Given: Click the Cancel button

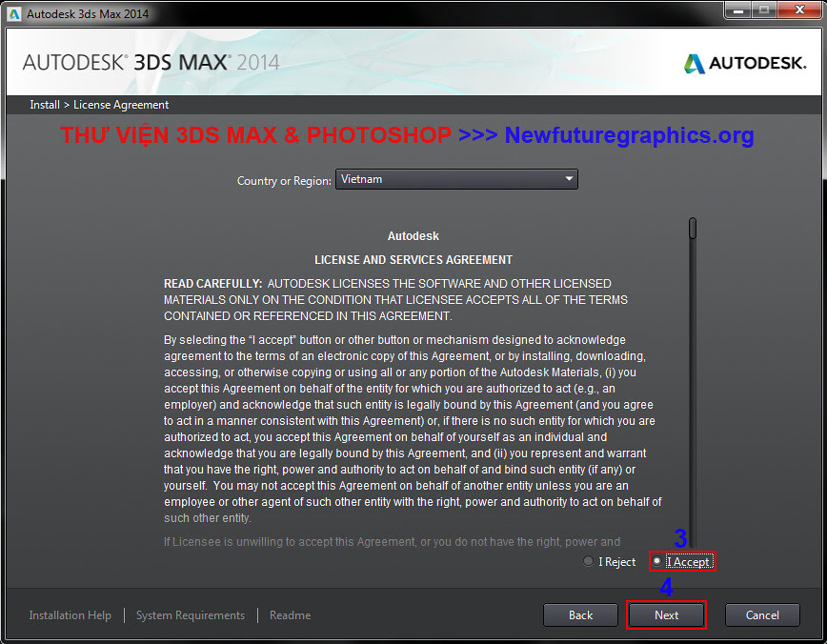Looking at the screenshot, I should (x=762, y=615).
